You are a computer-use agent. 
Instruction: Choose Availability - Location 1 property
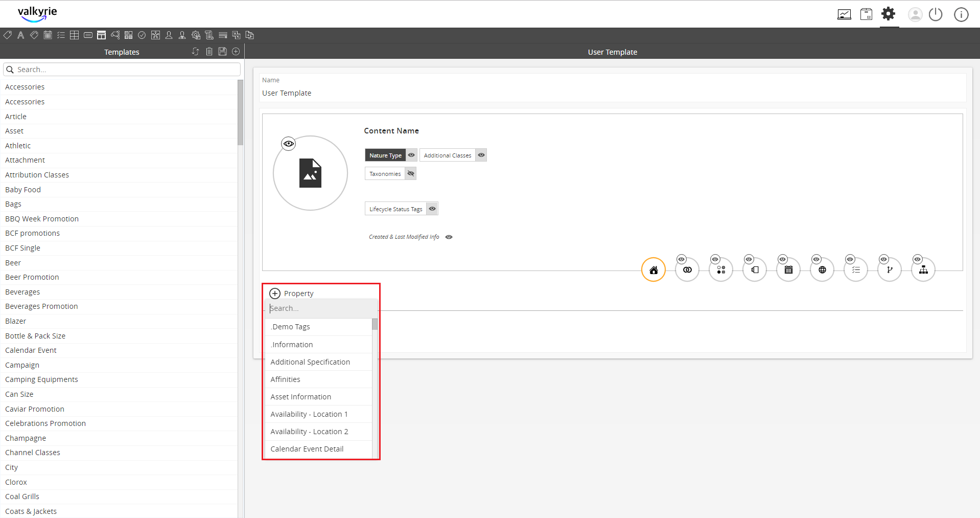tap(318, 414)
